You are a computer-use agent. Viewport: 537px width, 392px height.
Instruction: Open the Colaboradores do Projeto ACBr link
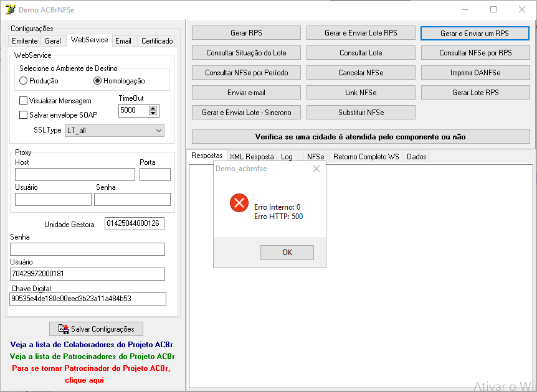tap(92, 345)
